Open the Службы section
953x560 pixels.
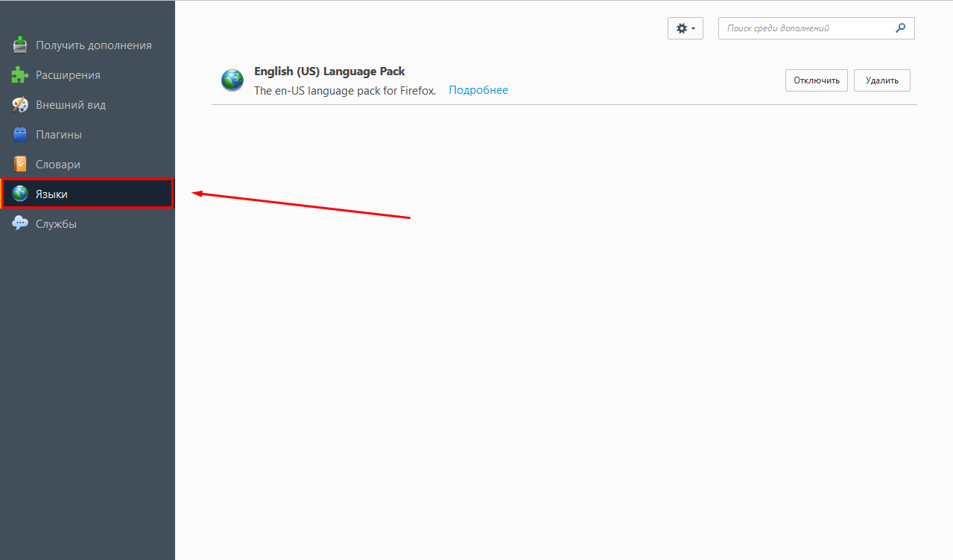click(x=87, y=223)
